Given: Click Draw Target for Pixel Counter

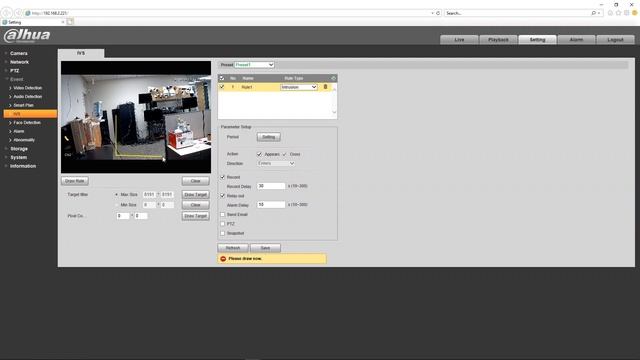Looking at the screenshot, I should (x=196, y=216).
